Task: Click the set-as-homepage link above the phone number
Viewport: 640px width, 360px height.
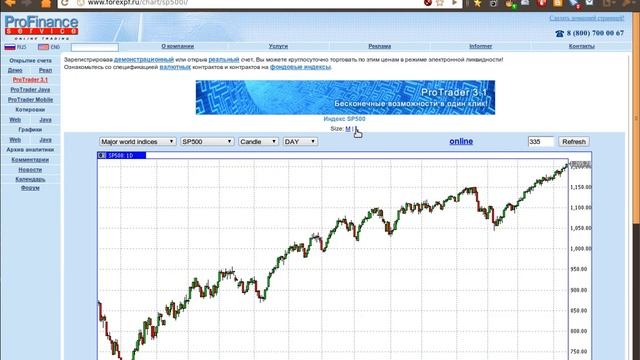Action: pos(587,18)
